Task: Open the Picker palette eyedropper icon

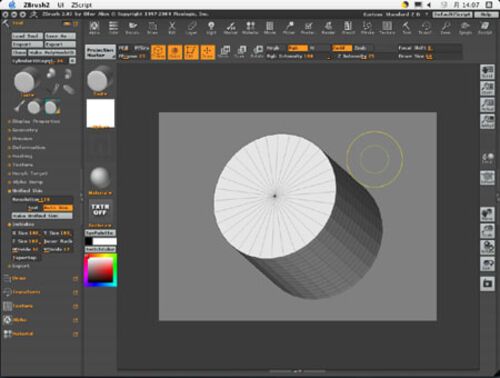Action: pos(289,28)
